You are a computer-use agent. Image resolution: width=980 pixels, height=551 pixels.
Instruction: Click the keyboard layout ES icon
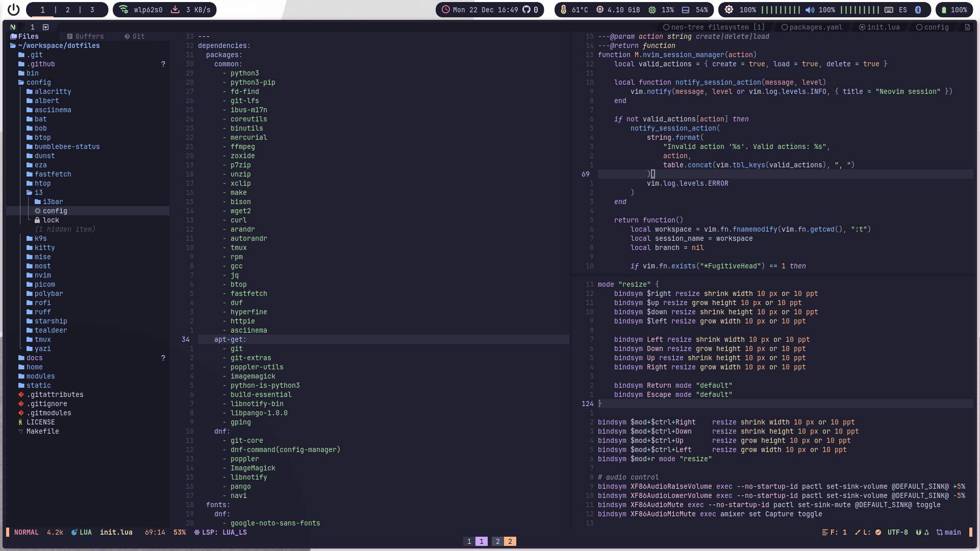pos(902,10)
